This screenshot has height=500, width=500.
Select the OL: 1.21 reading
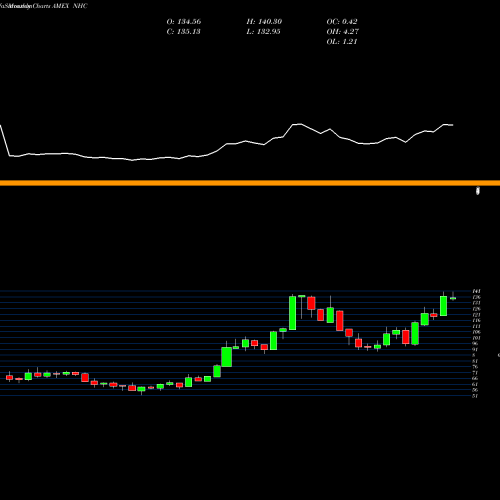tap(342, 42)
